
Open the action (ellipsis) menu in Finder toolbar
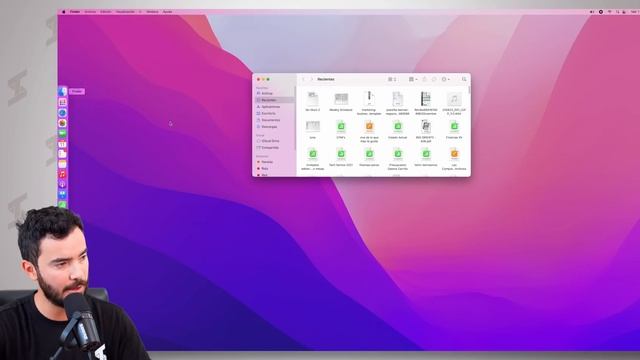point(445,79)
